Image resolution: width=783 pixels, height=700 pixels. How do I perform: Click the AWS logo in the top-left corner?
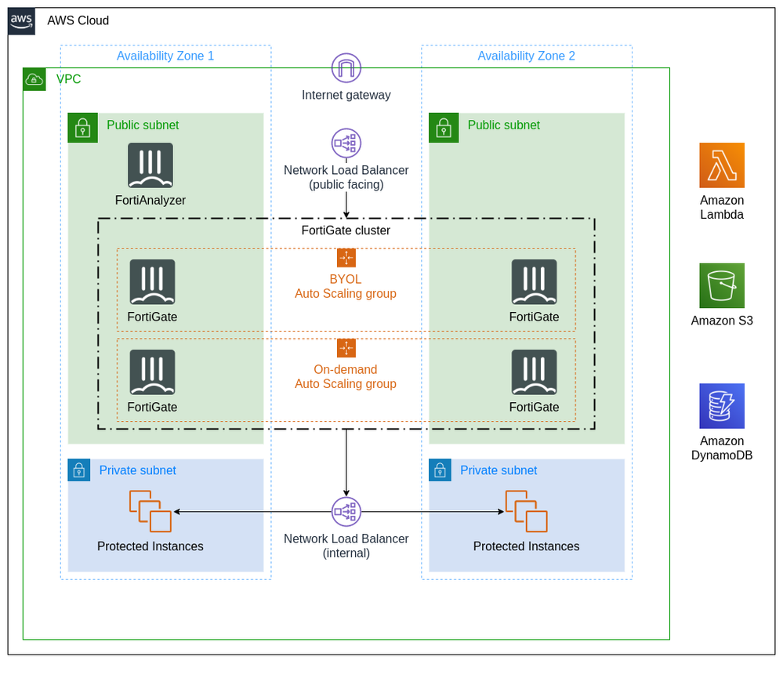(20, 21)
